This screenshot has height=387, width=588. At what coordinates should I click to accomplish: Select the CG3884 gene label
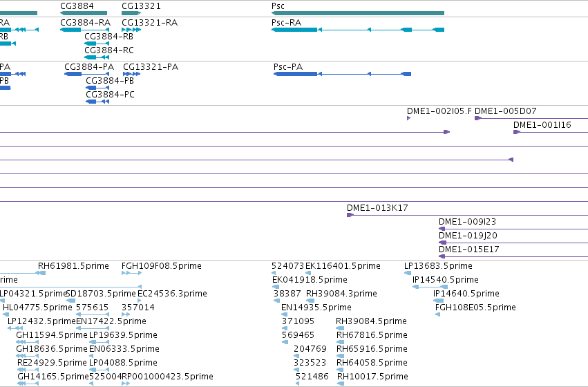point(77,6)
